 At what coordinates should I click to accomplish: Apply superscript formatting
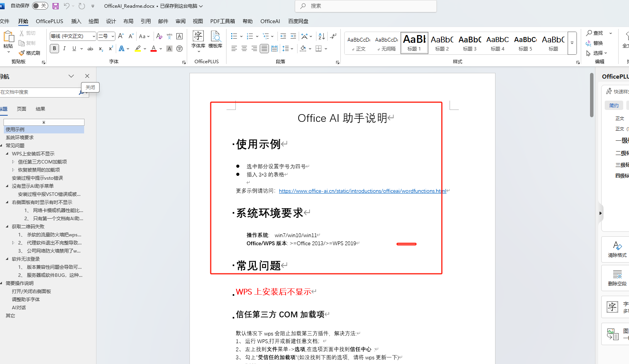(111, 49)
